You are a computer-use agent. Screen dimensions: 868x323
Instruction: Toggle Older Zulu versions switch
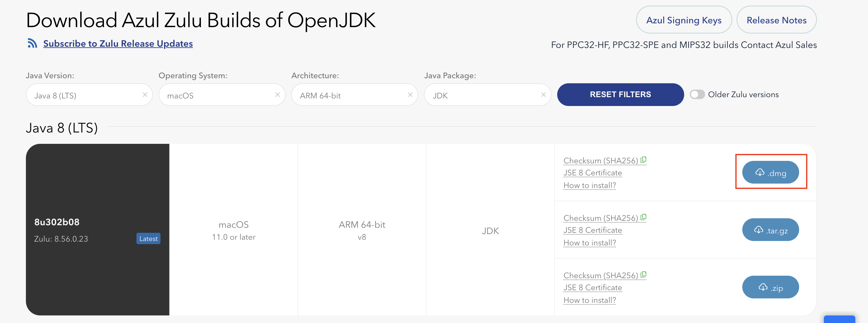pos(697,95)
